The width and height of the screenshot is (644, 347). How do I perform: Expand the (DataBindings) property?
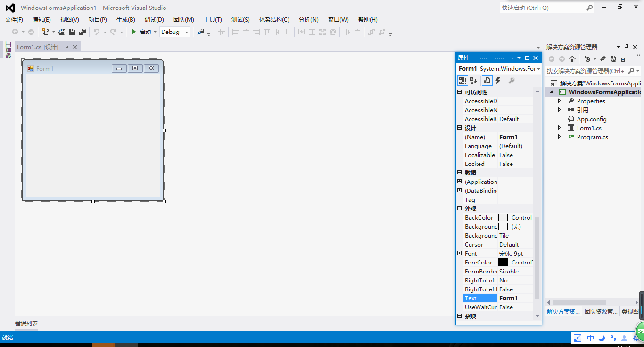(x=460, y=191)
